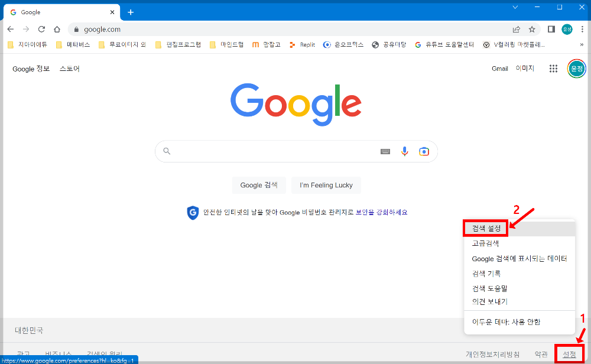Select 의견 보내기 from the settings menu
591x364 pixels.
tap(519, 302)
